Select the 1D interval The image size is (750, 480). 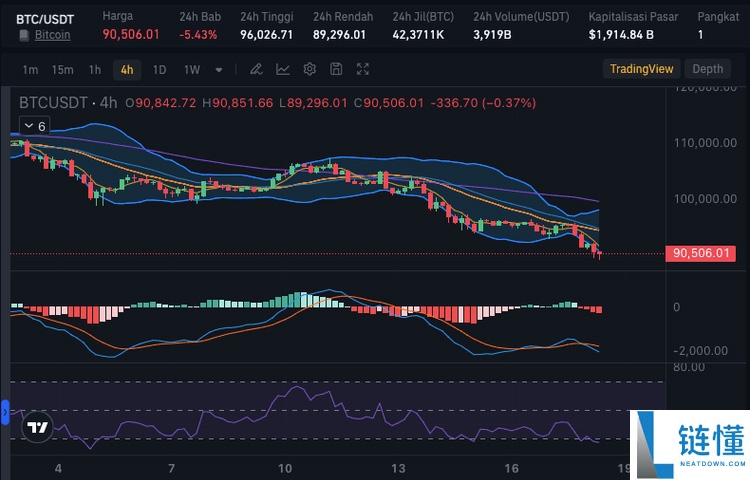point(159,69)
